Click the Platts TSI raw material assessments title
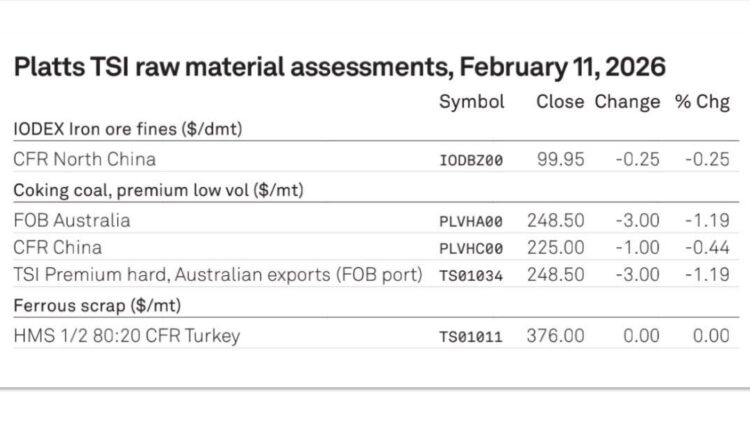This screenshot has height=430, width=750. (339, 68)
